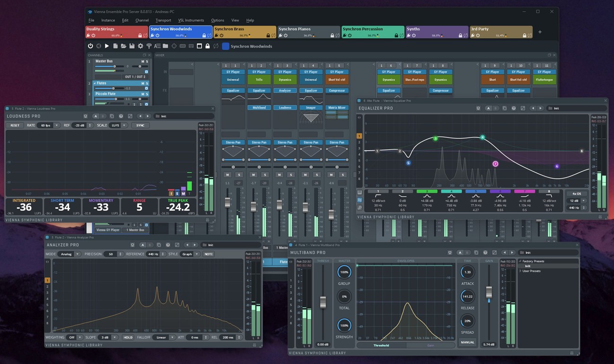Go to the next preset arrow in Loudness Pro
The width and height of the screenshot is (614, 364).
(148, 116)
